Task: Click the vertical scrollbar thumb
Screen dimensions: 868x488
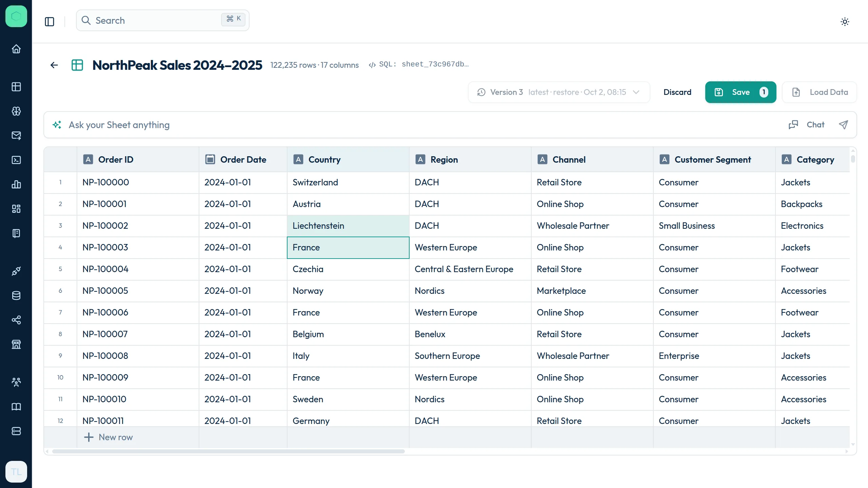Action: [x=853, y=159]
